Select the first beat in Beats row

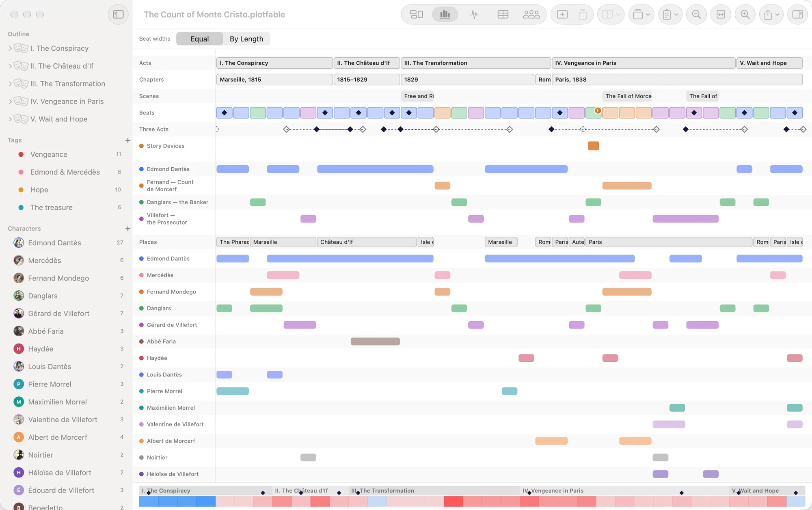[224, 113]
